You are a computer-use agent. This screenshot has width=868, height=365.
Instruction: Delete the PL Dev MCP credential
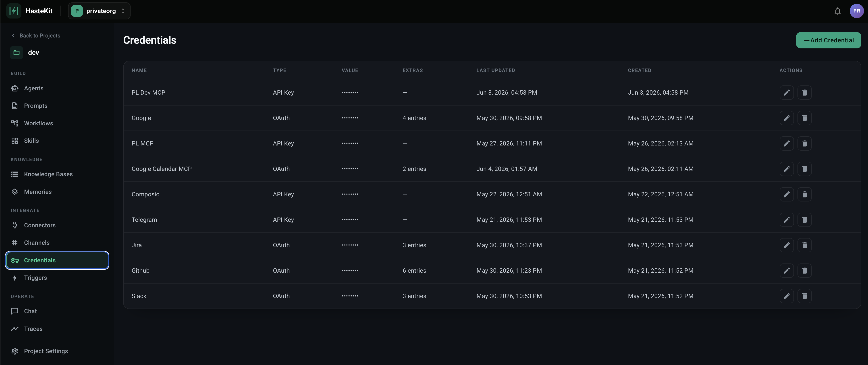pos(804,93)
